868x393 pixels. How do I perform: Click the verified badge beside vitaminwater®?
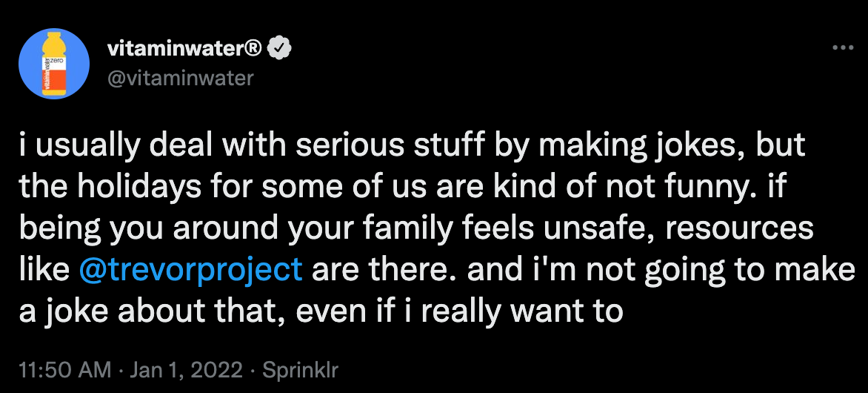pyautogui.click(x=279, y=50)
